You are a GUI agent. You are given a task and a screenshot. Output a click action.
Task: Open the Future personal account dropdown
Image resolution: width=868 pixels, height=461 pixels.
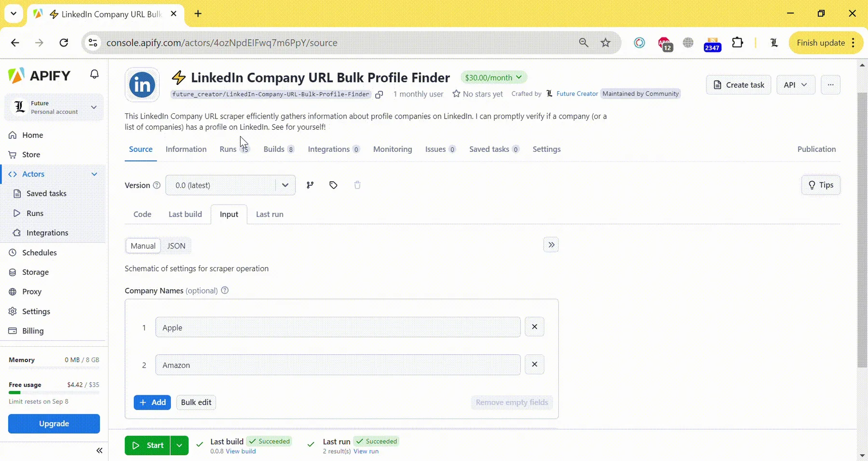tap(54, 107)
